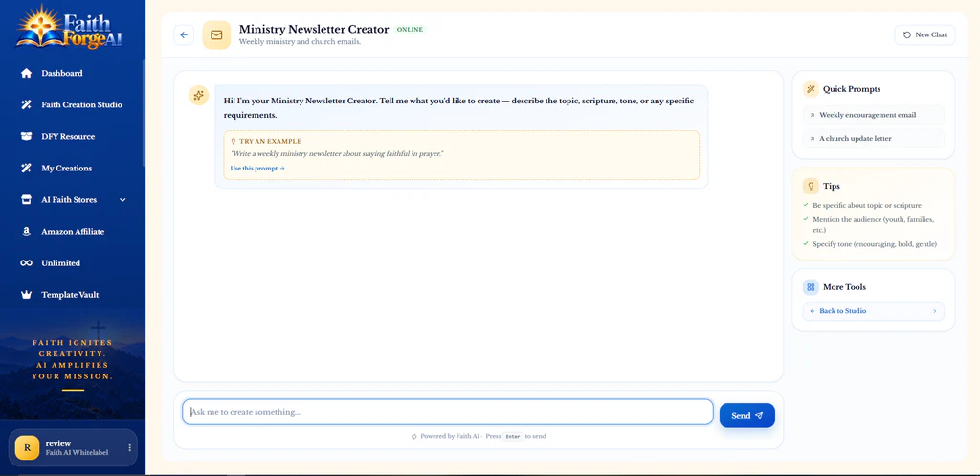This screenshot has height=476, width=980.
Task: Click the My Creations wand icon
Action: (26, 168)
